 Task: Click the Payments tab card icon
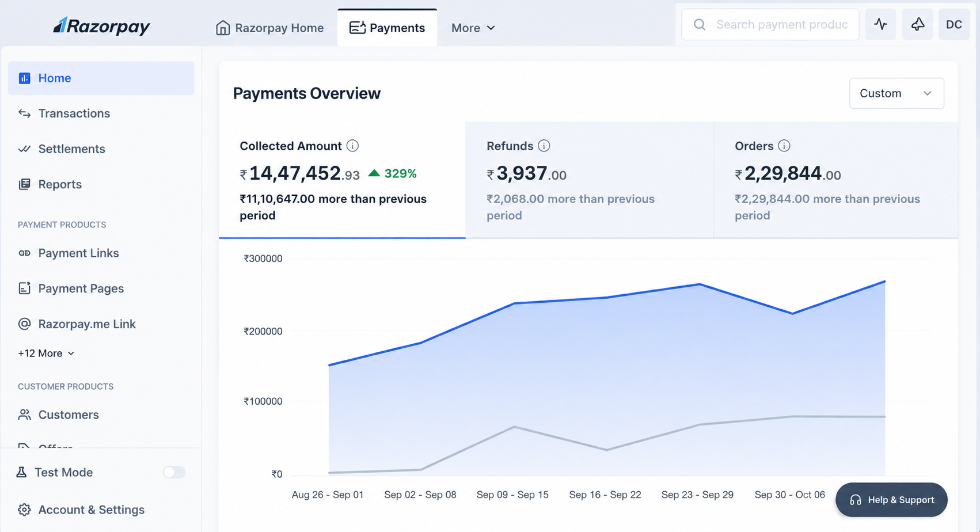[358, 28]
